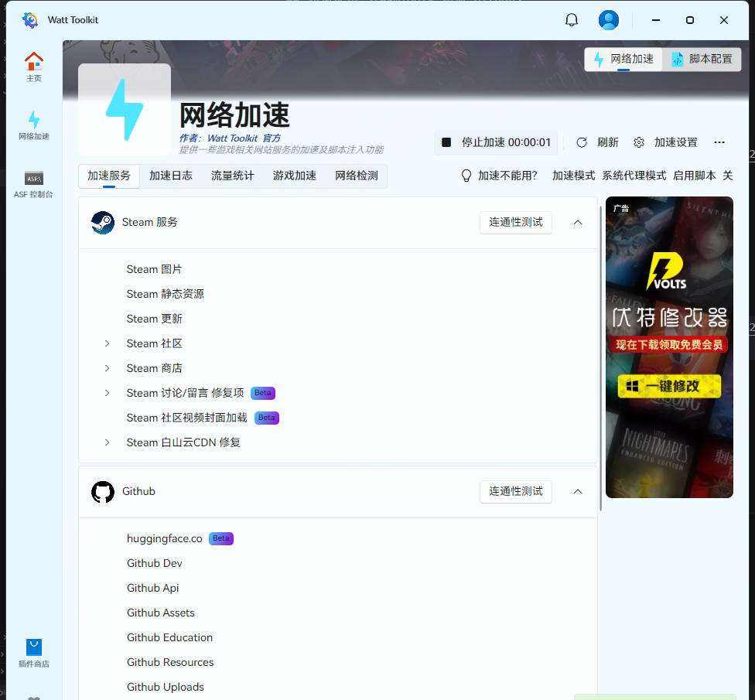Click the 刷新 refresh icon

582,142
